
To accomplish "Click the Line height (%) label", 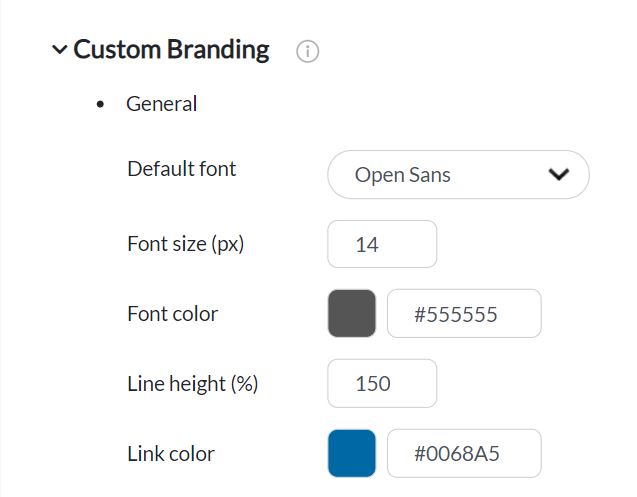I will pyautogui.click(x=193, y=384).
